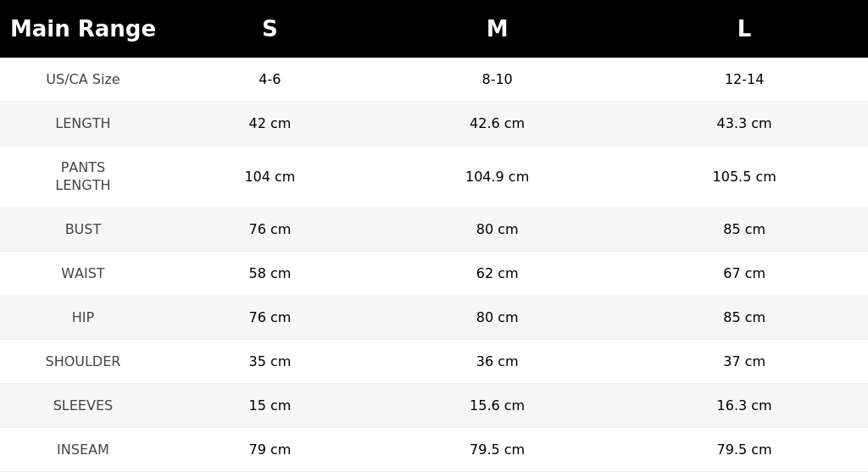The height and width of the screenshot is (472, 868).
Task: Click the 37 cm shoulder value
Action: tap(744, 361)
